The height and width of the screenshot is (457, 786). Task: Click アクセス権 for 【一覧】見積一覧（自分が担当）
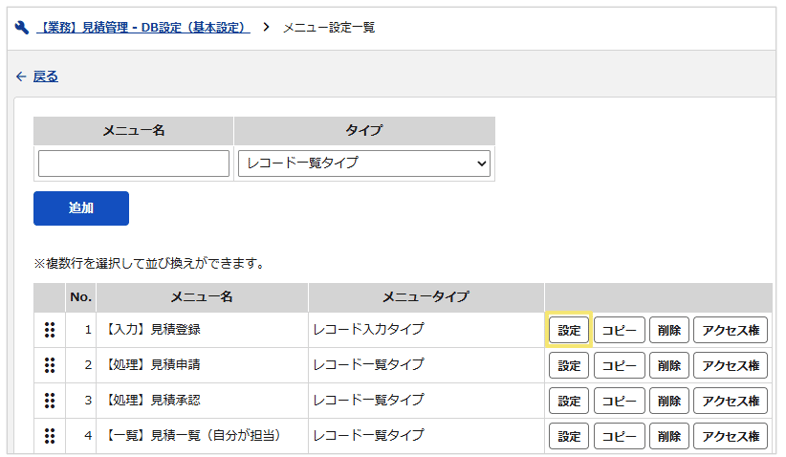click(730, 436)
